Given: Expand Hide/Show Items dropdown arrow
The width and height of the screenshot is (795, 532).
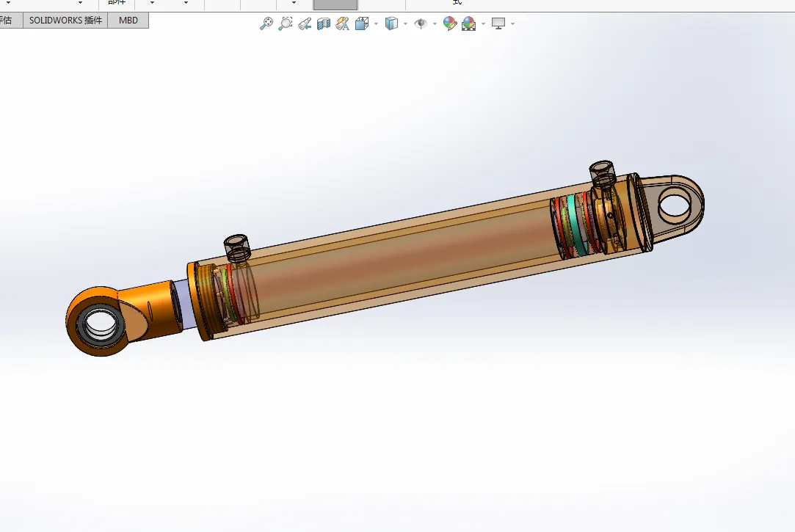Looking at the screenshot, I should click(x=435, y=23).
